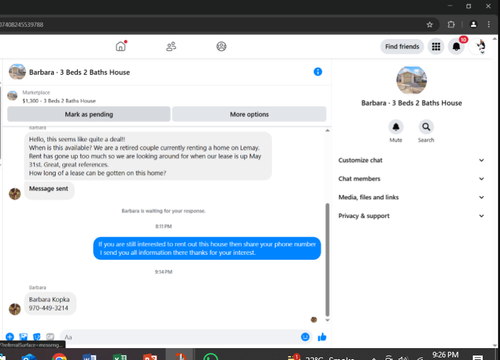Attach a photo file in composer
500x360 pixels.
(23, 337)
